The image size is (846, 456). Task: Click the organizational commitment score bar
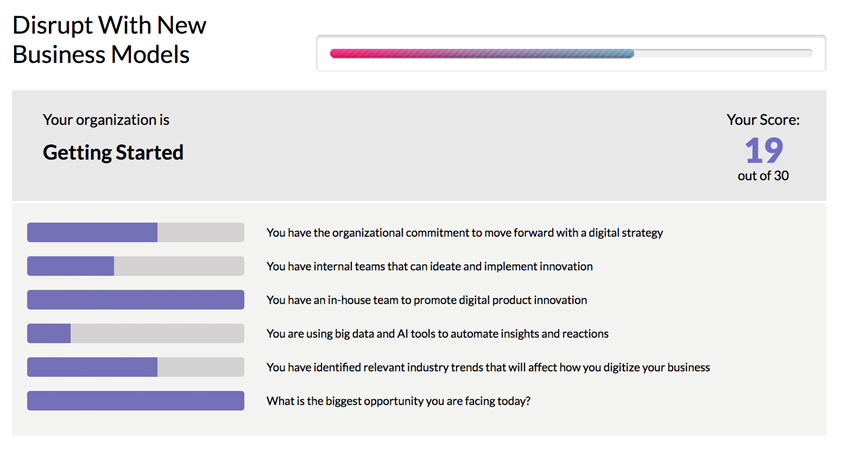(135, 233)
